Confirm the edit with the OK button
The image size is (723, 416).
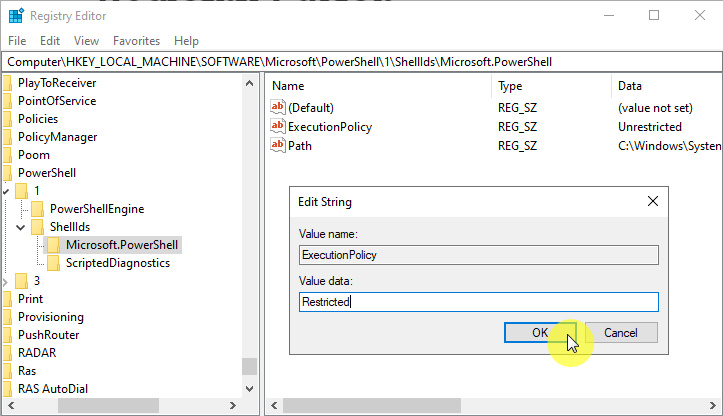pos(539,332)
